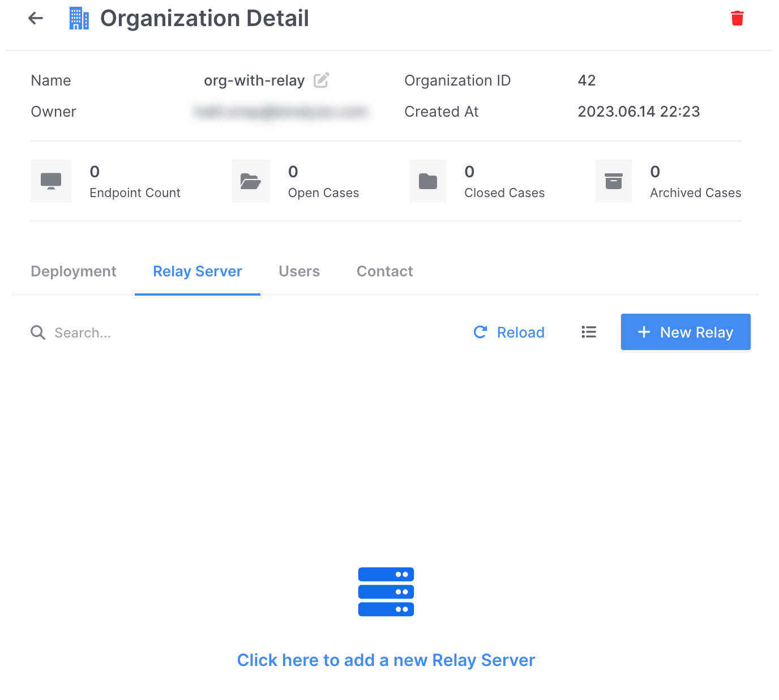Delete organization using red trash icon
The image size is (779, 700).
(737, 19)
